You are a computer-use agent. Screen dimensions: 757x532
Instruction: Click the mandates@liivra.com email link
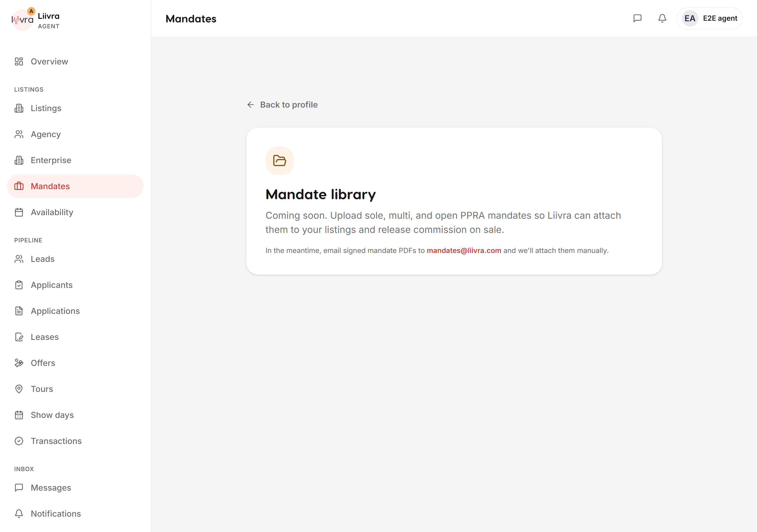point(464,251)
